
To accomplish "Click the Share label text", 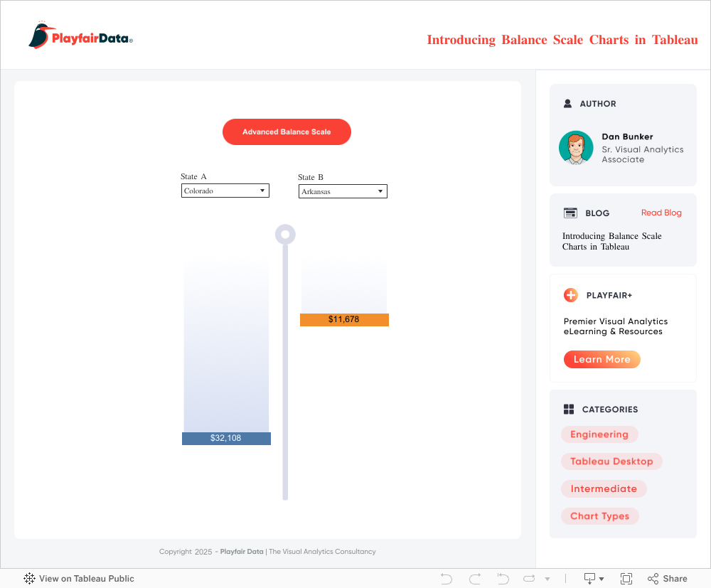I will pyautogui.click(x=675, y=579).
